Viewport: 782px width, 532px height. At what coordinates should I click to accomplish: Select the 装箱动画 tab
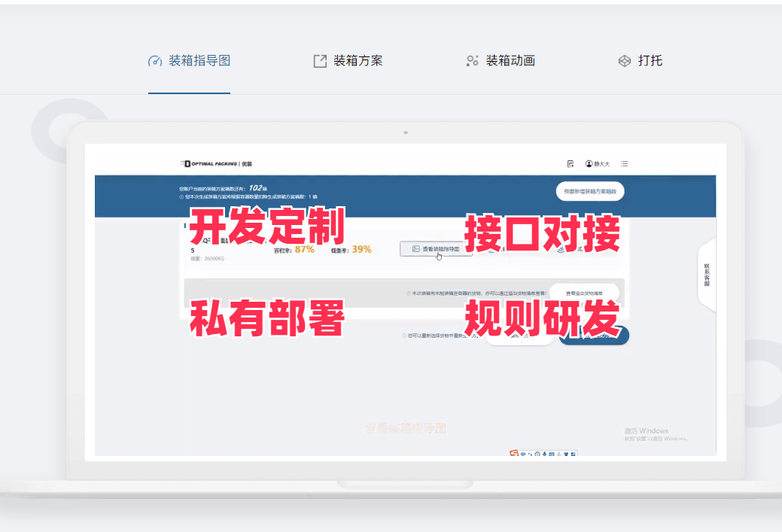(510, 61)
